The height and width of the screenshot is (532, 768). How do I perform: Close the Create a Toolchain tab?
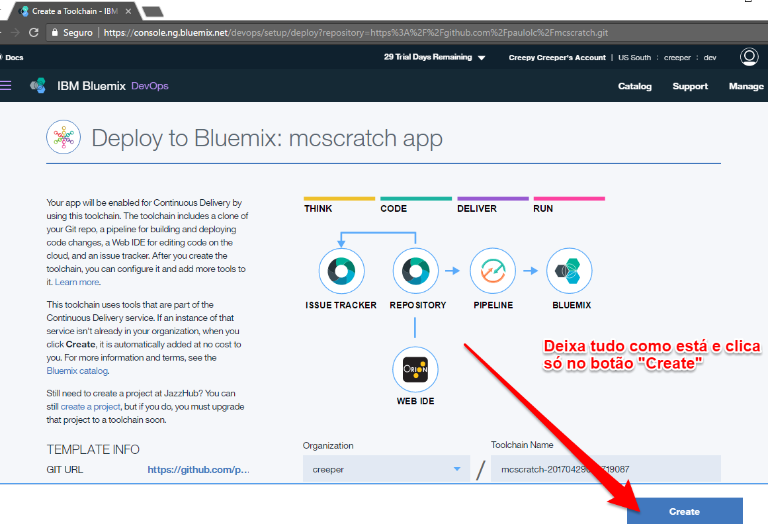(128, 11)
